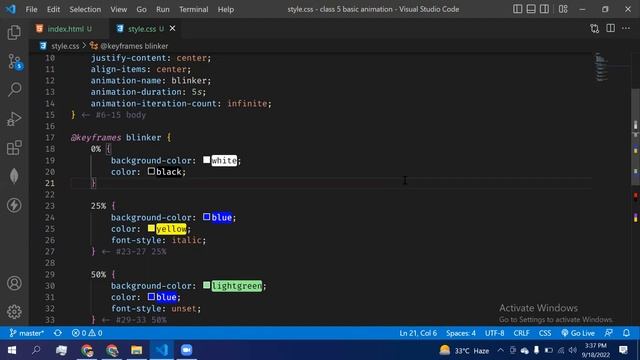Change language mode via CSS
This screenshot has height=360, width=640.
coord(545,333)
